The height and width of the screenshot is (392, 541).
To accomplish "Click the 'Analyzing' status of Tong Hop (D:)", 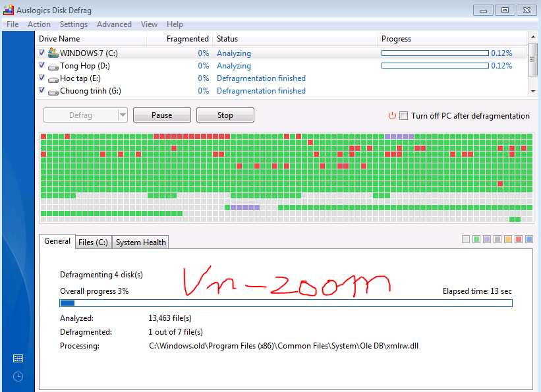I will [234, 66].
